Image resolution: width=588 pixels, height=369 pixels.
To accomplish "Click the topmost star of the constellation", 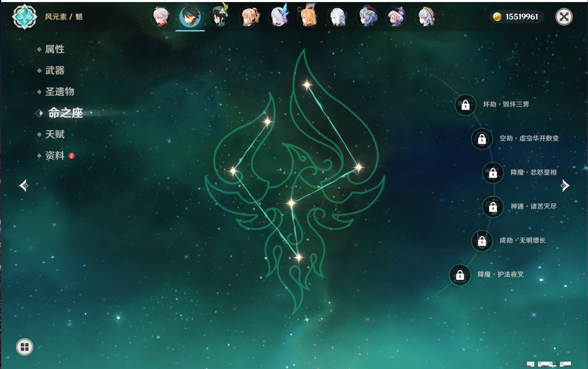I will click(307, 85).
